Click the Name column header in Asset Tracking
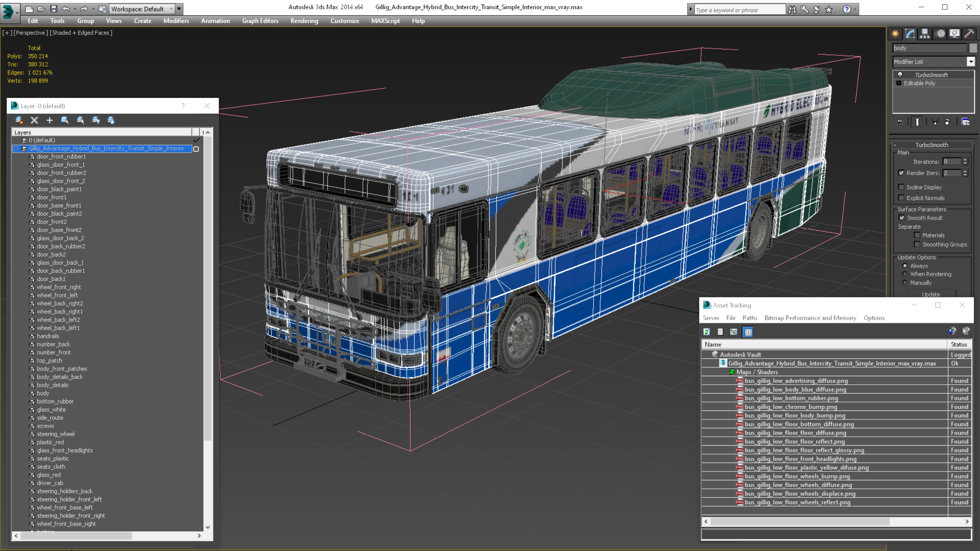The image size is (980, 551). click(824, 344)
